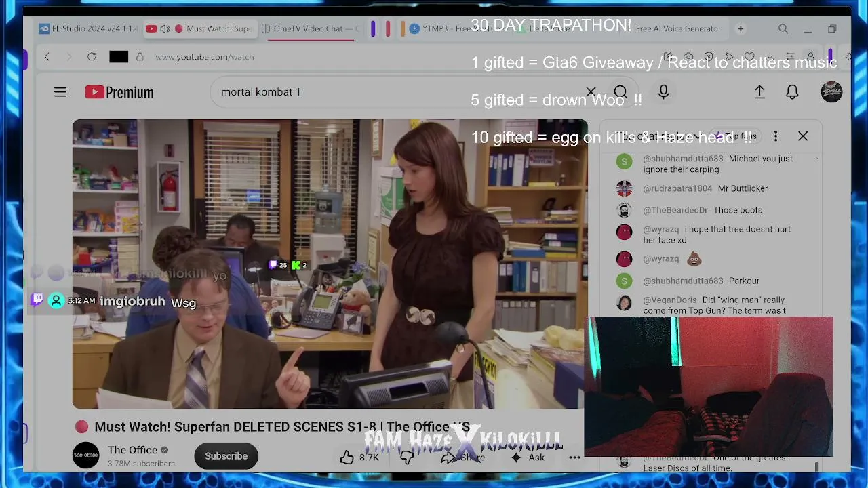Open more actions below the video
This screenshot has width=868, height=488.
[574, 457]
